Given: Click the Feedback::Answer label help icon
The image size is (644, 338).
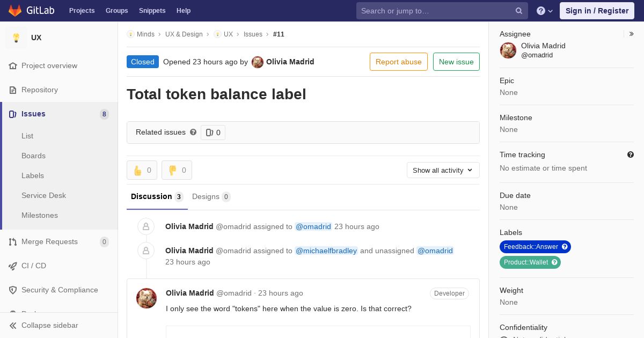Looking at the screenshot, I should pos(565,247).
